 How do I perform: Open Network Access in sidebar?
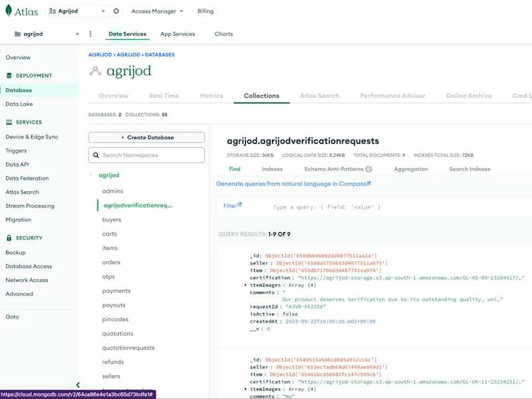coord(27,280)
